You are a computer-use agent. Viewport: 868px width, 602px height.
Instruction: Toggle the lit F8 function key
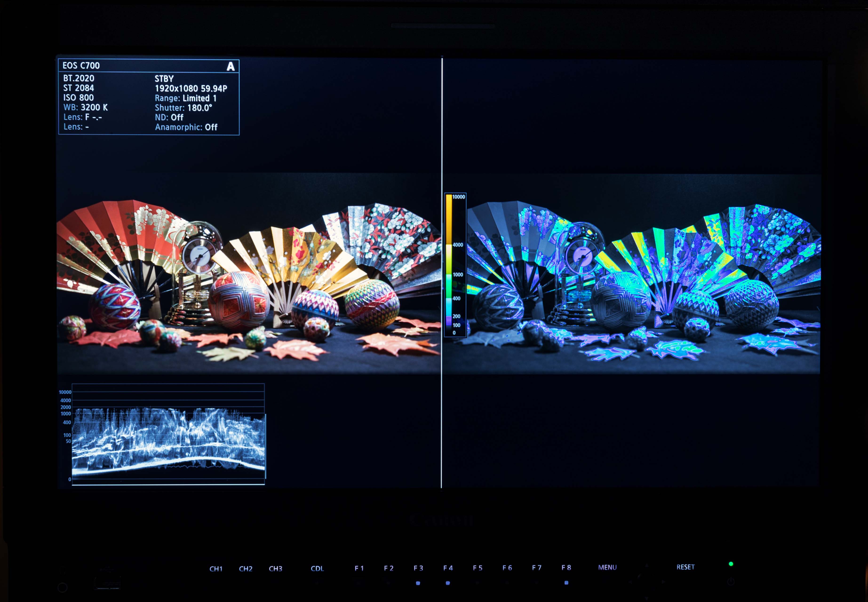coord(566,582)
